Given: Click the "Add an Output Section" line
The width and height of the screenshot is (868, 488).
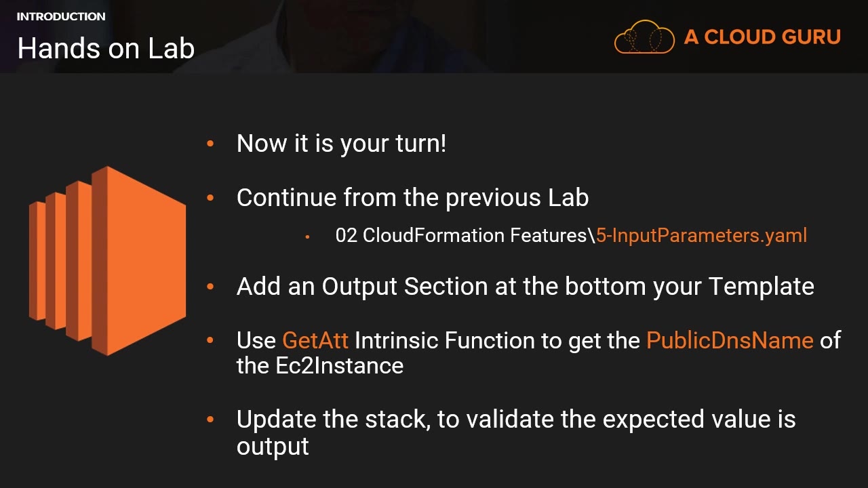Looking at the screenshot, I should (x=525, y=287).
